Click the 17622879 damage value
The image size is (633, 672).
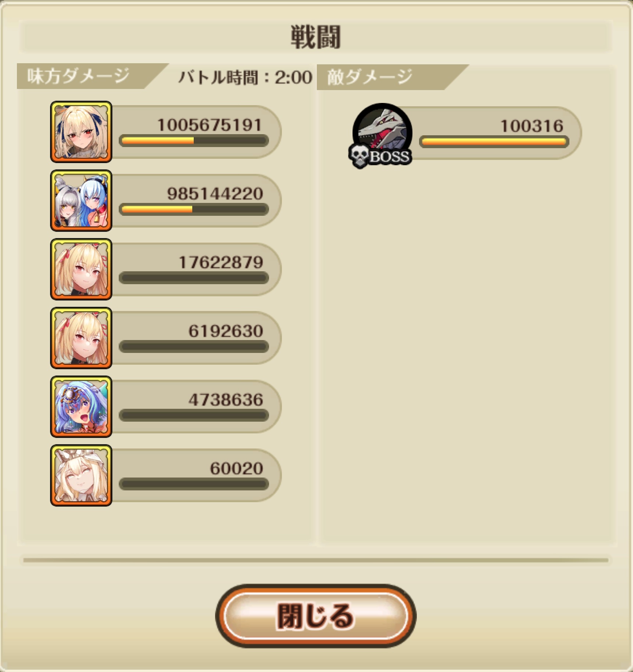pyautogui.click(x=221, y=262)
